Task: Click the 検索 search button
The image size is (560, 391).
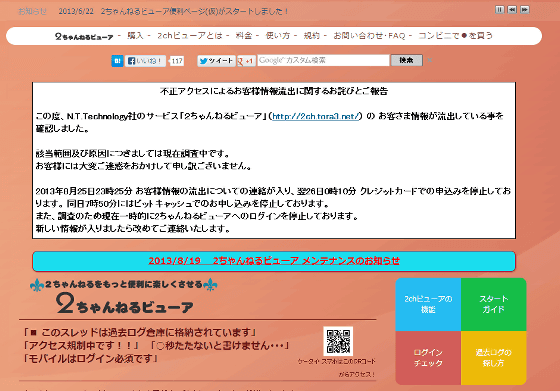Action: click(x=406, y=60)
